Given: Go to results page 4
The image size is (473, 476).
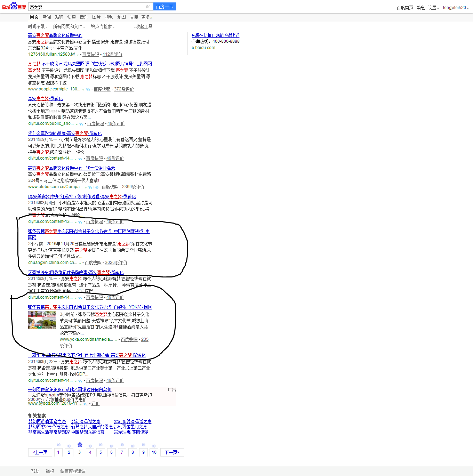Looking at the screenshot, I should [90, 452].
